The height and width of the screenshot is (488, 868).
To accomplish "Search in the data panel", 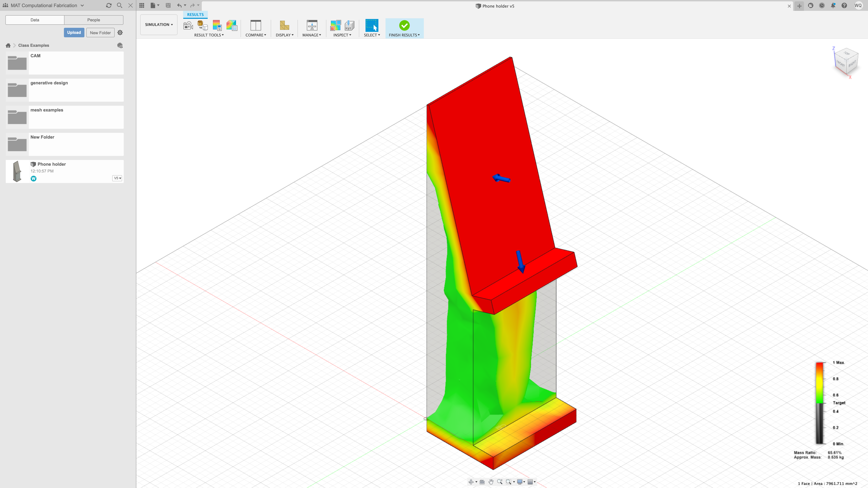I will [x=119, y=5].
